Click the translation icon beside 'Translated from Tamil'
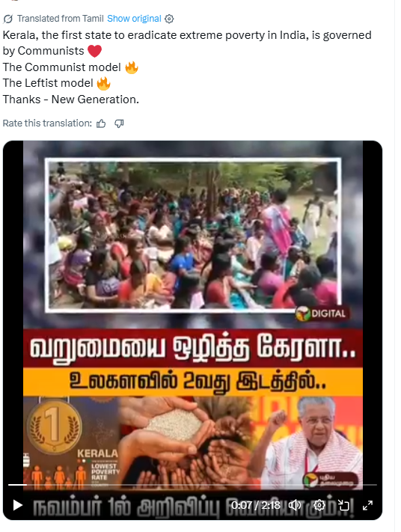Viewport: 401px width, 532px height. [x=7, y=19]
